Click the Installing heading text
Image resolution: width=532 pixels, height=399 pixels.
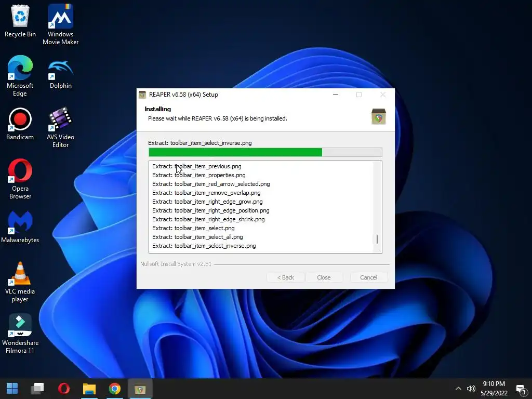click(x=158, y=109)
